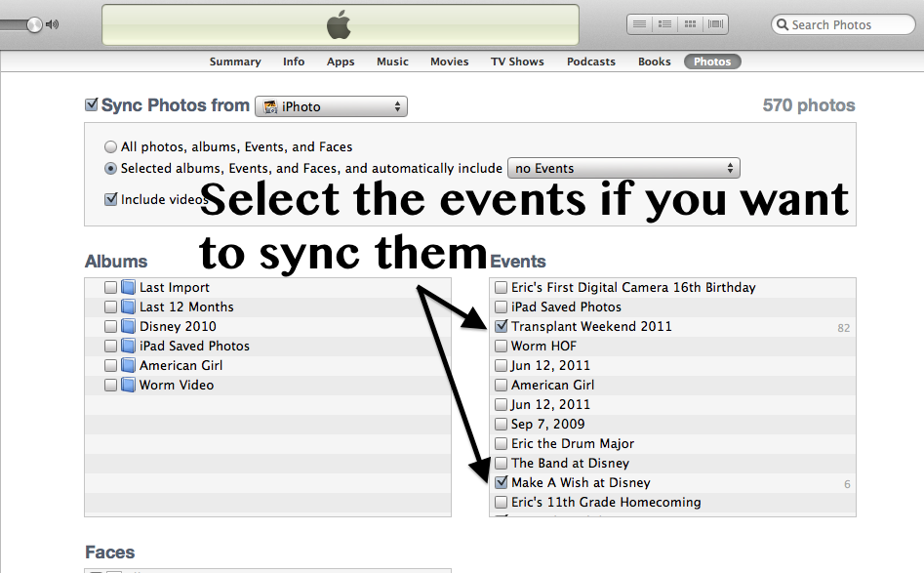Switch to grid view icon

coord(690,24)
